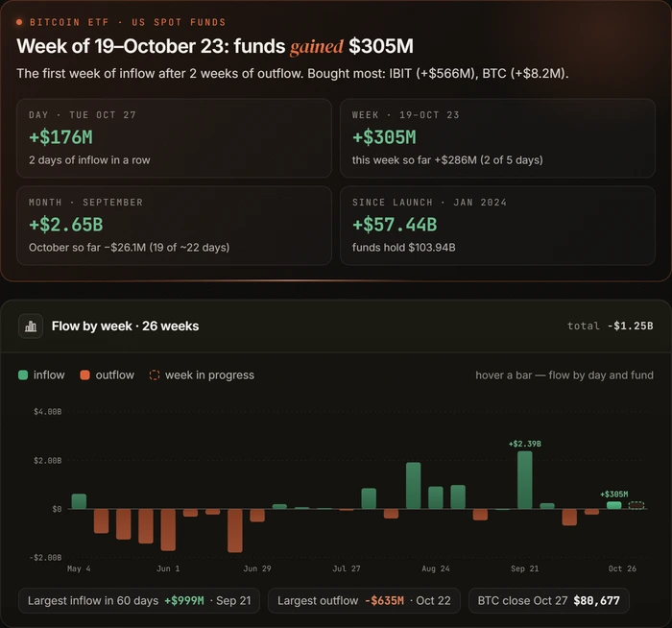
Task: Click the 'hover a bar — flow by day and fund' hint
Action: [x=564, y=375]
